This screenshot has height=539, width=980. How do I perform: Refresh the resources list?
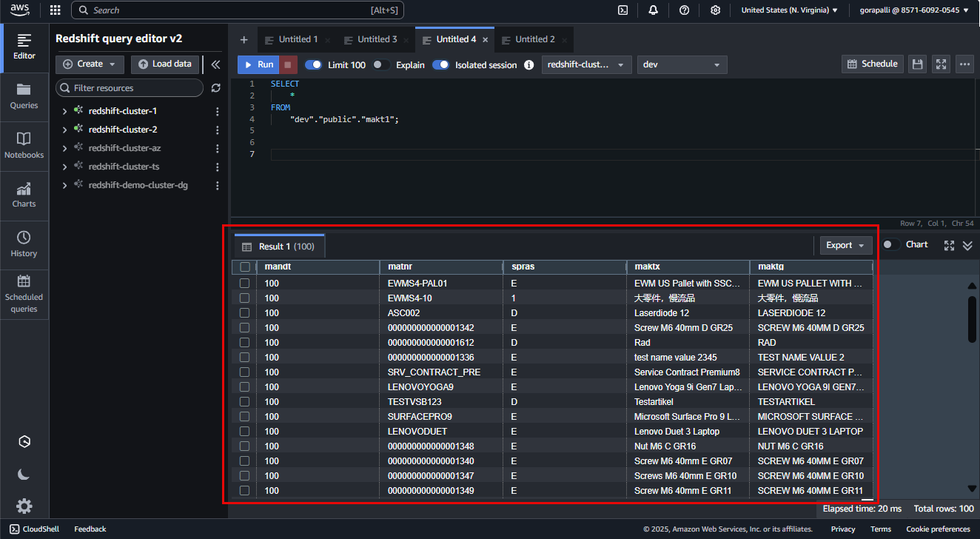coord(215,88)
